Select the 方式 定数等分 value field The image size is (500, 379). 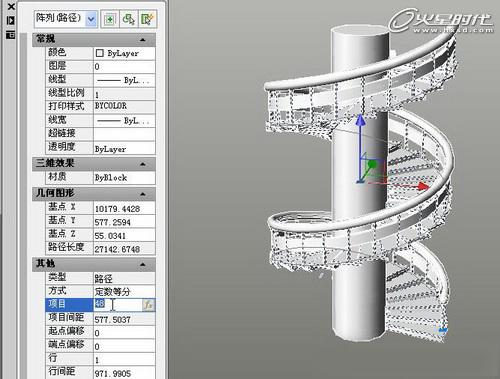click(124, 292)
